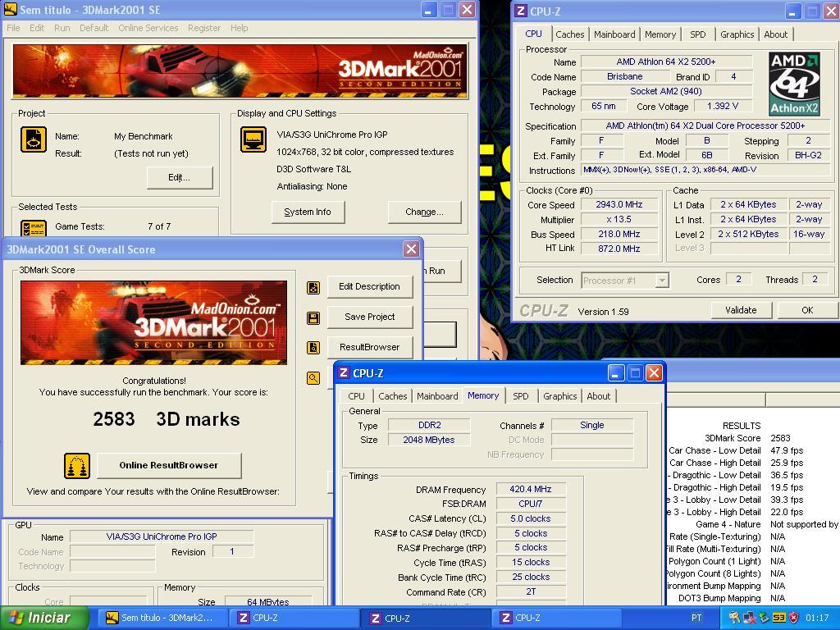The image size is (840, 630).
Task: Open the File menu in 3DMark2001
Action: 13,28
